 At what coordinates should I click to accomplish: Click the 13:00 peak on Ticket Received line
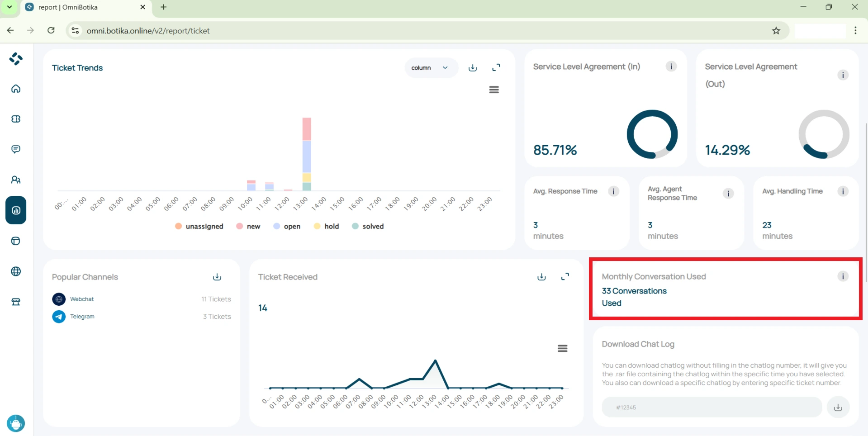pyautogui.click(x=435, y=360)
